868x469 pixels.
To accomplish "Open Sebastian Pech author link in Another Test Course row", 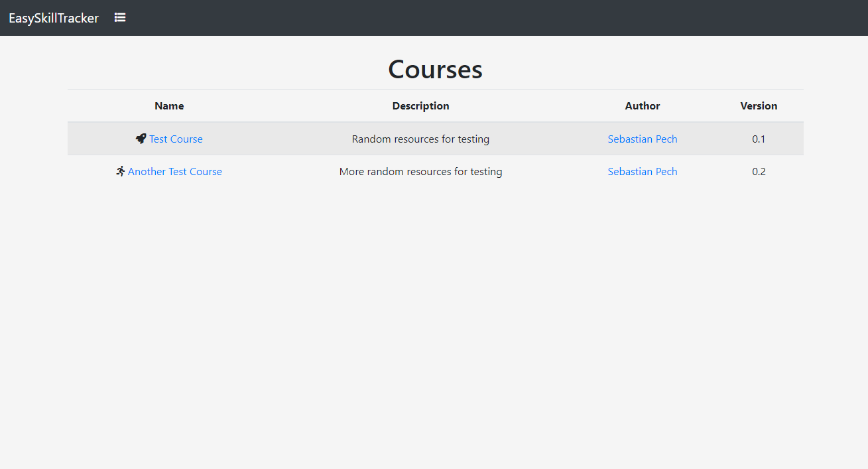I will click(643, 171).
